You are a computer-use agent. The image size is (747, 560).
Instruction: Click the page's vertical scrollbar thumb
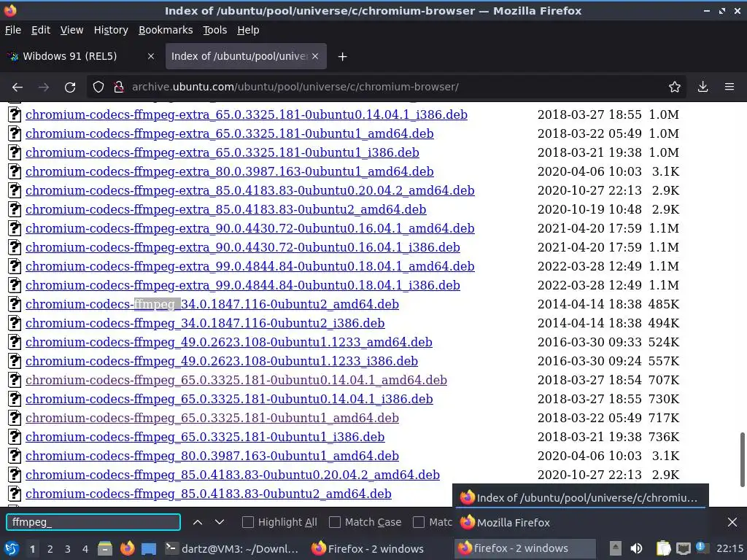click(x=742, y=459)
